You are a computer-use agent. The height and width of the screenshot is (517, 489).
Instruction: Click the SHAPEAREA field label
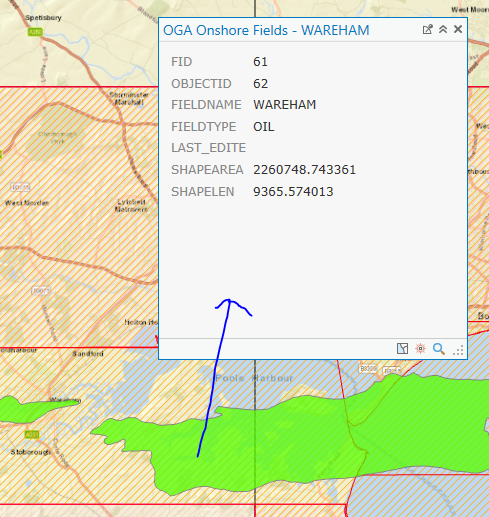point(207,170)
